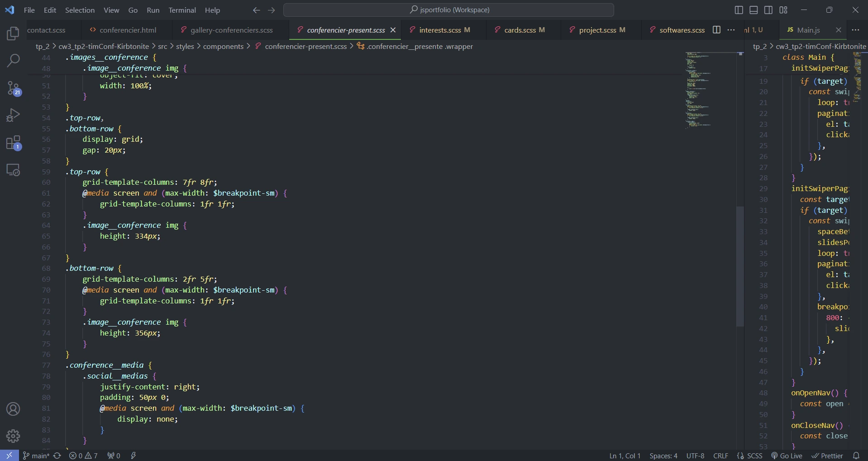Click 'styles' breadcrumb segment
Screen dimensions: 868x461
185,47
